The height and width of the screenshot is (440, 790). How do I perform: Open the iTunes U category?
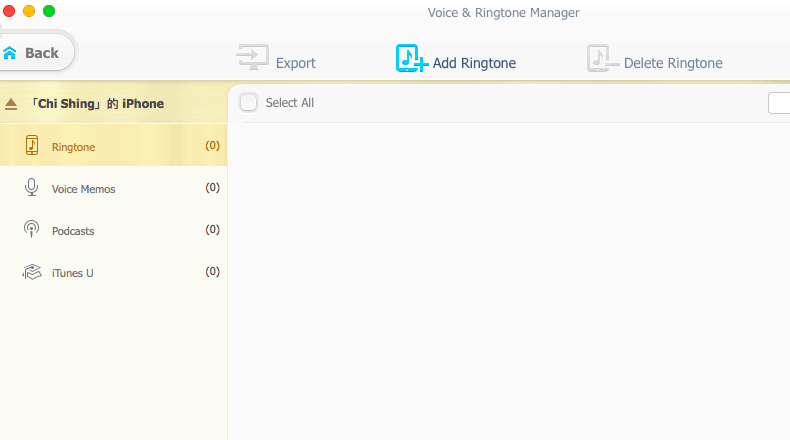tap(72, 273)
